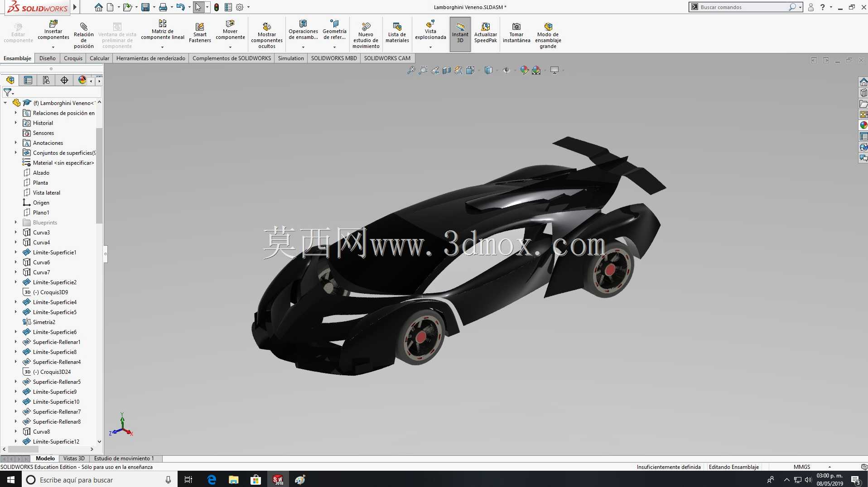Image resolution: width=868 pixels, height=487 pixels.
Task: Switch to the Simulation tab
Action: (x=291, y=58)
